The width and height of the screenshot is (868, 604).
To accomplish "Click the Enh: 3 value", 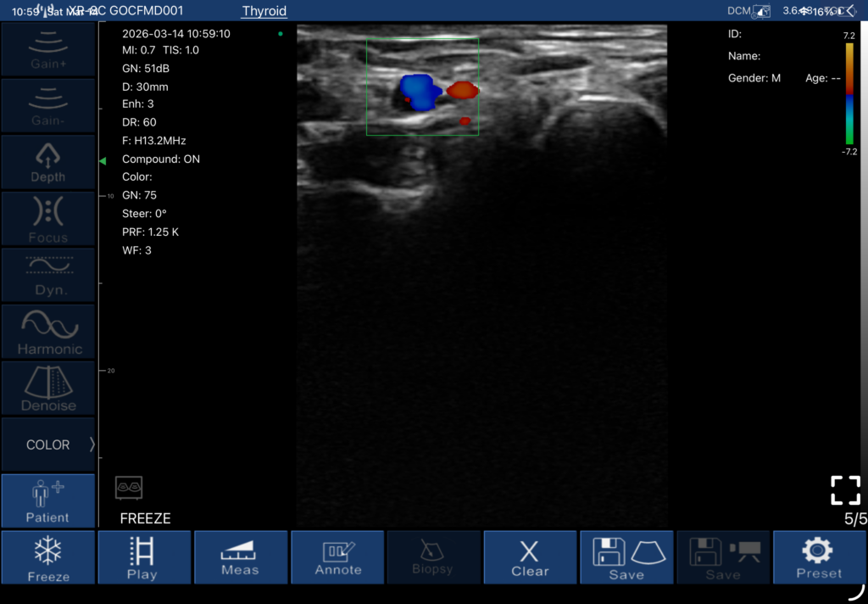I will pyautogui.click(x=138, y=104).
